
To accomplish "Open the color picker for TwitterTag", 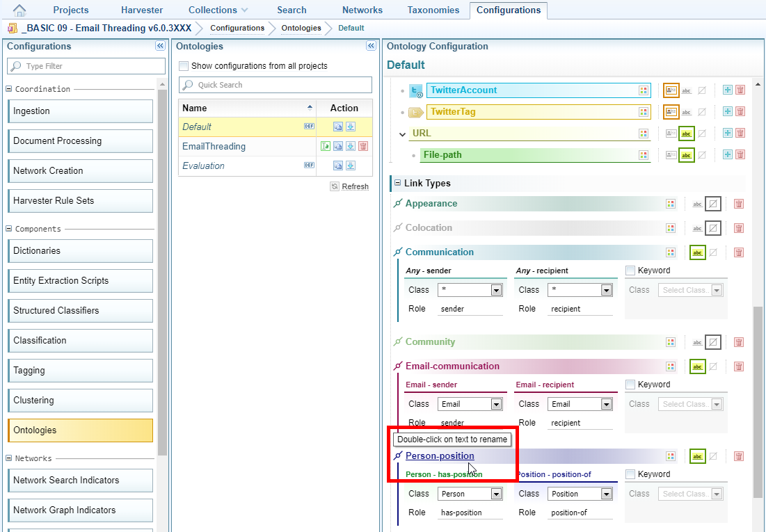I will tap(644, 112).
